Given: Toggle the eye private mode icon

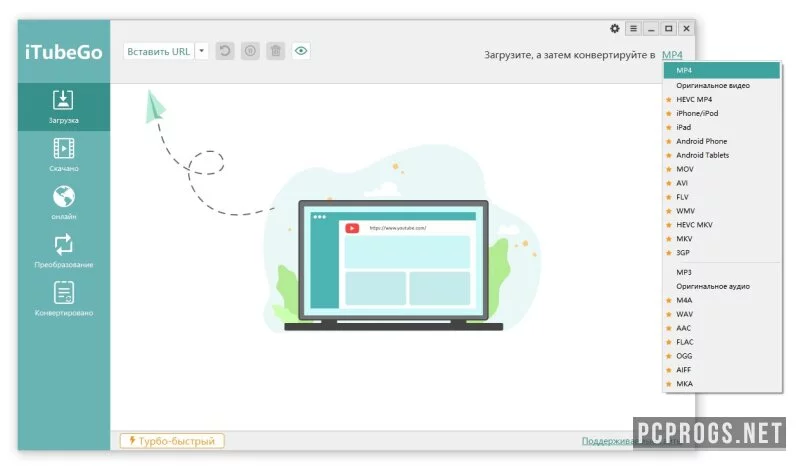Looking at the screenshot, I should click(x=301, y=51).
